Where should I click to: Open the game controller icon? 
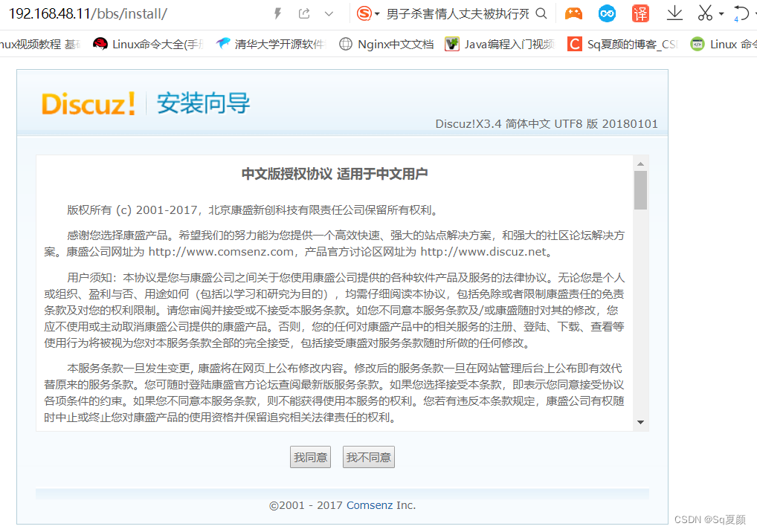point(573,13)
